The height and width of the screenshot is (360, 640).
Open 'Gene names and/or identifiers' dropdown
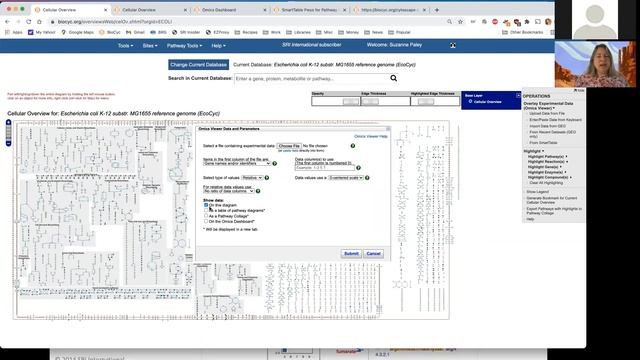(x=237, y=163)
